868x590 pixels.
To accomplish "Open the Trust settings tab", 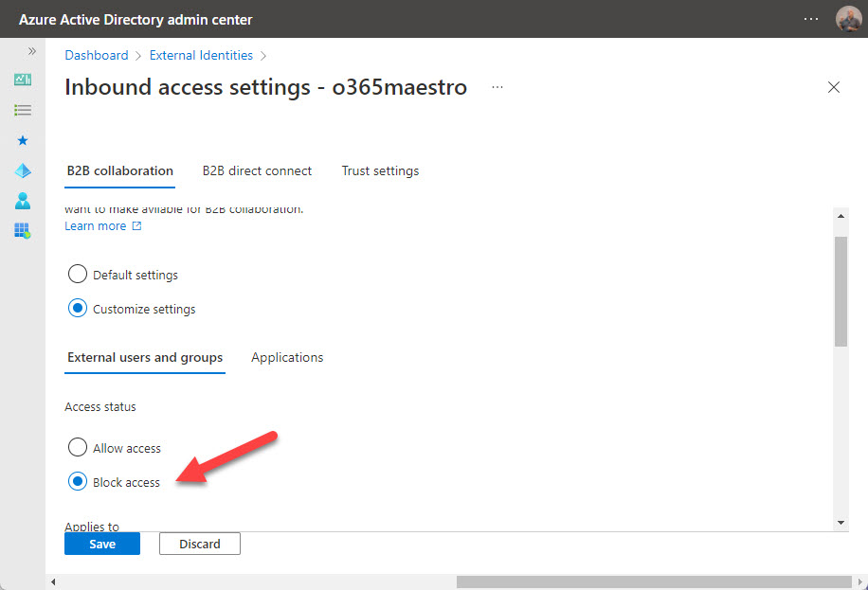I will 380,171.
